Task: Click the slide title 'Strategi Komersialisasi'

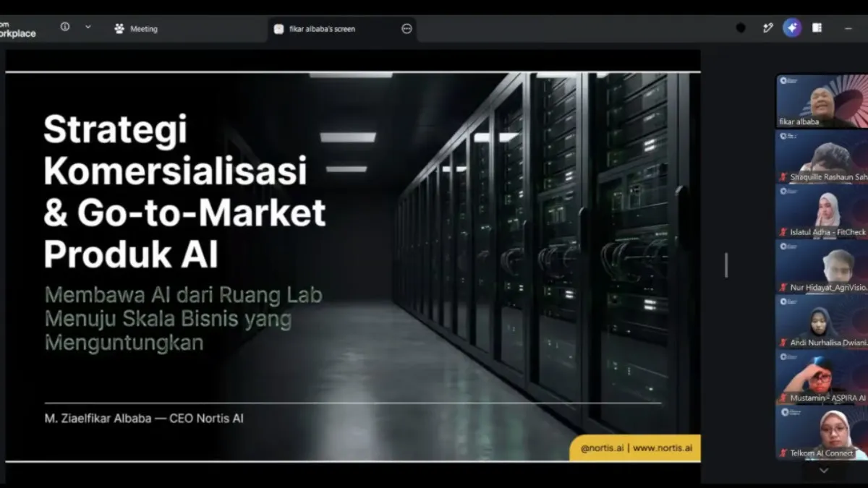Action: pyautogui.click(x=175, y=150)
